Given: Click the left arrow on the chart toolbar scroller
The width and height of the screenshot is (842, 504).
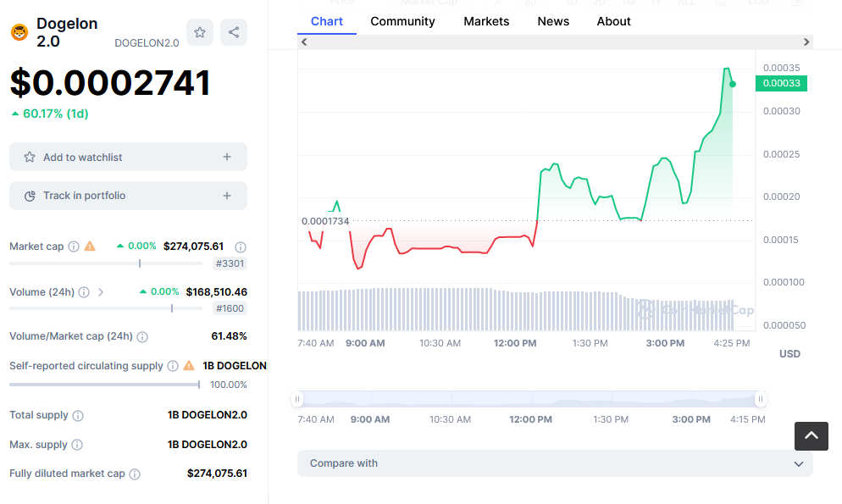Looking at the screenshot, I should (x=304, y=42).
